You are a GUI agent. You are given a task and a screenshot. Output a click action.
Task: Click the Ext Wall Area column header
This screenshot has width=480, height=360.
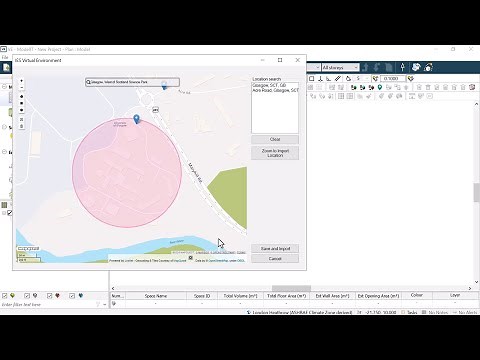pos(332,296)
